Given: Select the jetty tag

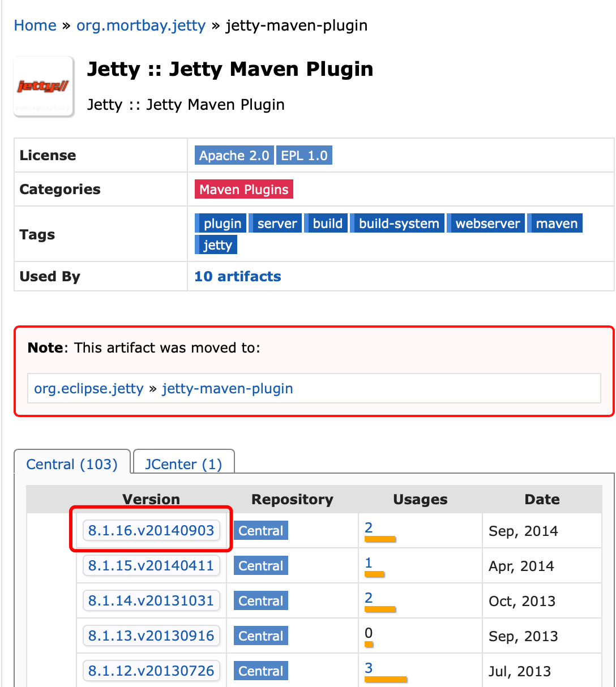Looking at the screenshot, I should click(x=216, y=245).
